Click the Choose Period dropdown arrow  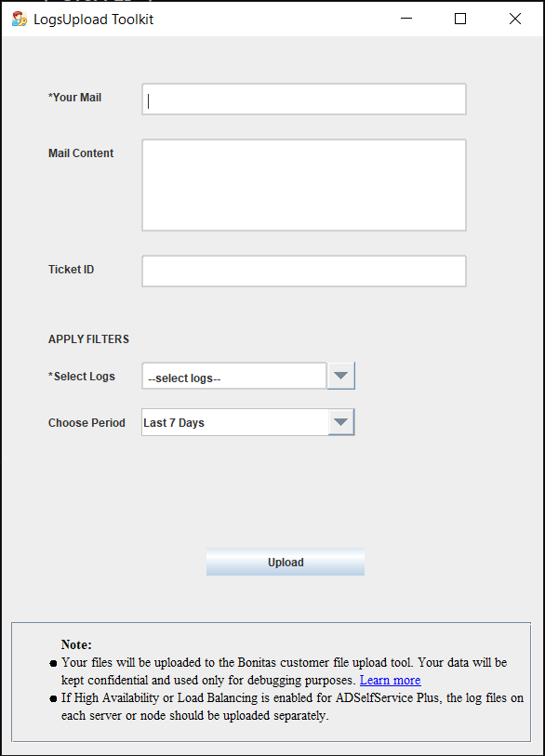(340, 421)
